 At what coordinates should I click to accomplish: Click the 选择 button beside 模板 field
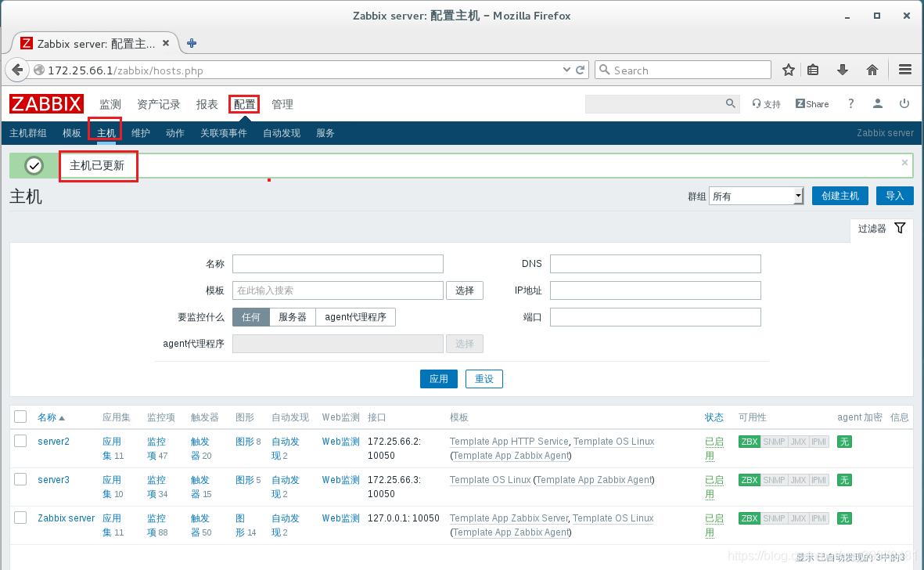tap(465, 290)
